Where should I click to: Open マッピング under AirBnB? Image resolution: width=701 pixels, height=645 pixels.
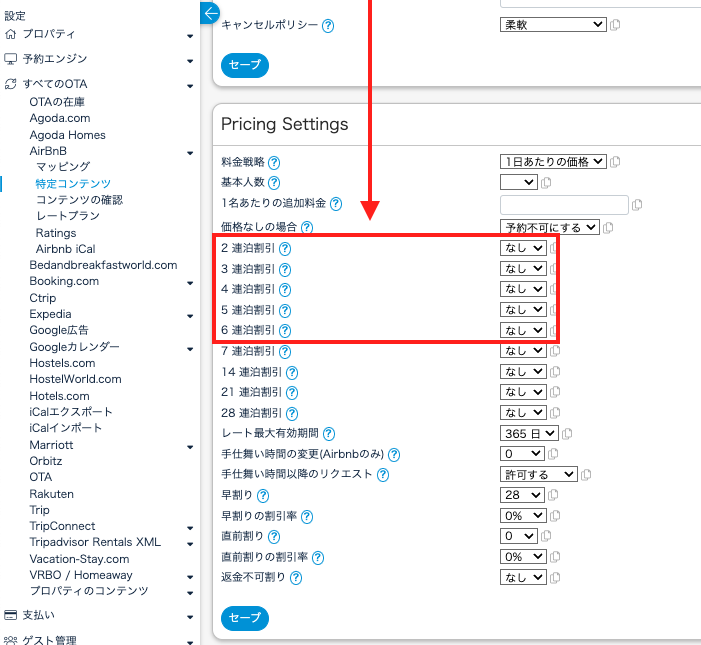pyautogui.click(x=63, y=167)
